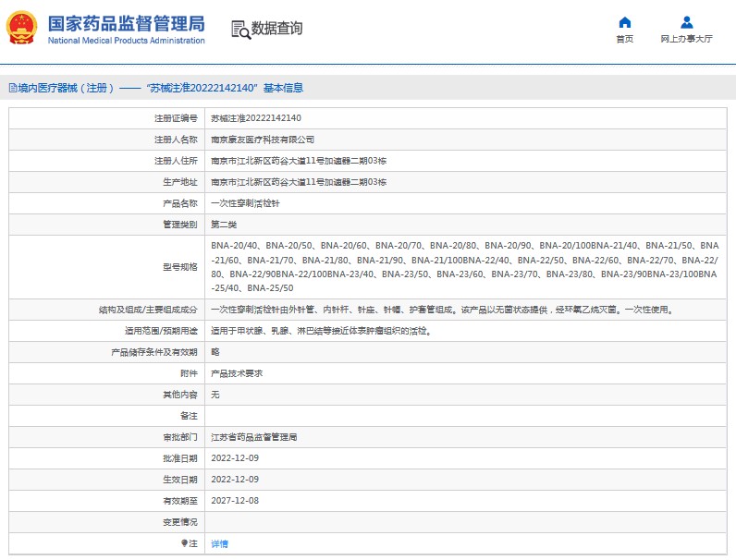Viewport: 736px width, 560px height.
Task: Click the 产品储存条件及有效期 row label
Action: (154, 352)
